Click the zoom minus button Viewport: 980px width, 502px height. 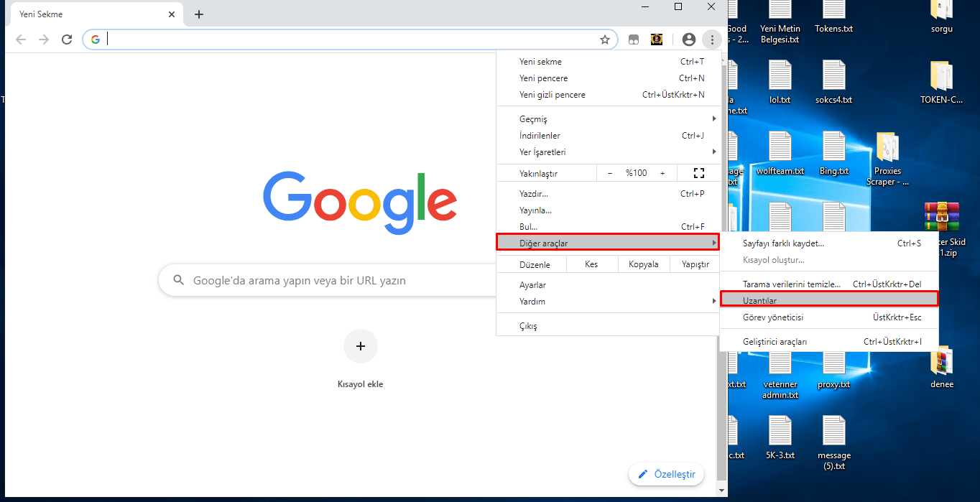click(610, 173)
